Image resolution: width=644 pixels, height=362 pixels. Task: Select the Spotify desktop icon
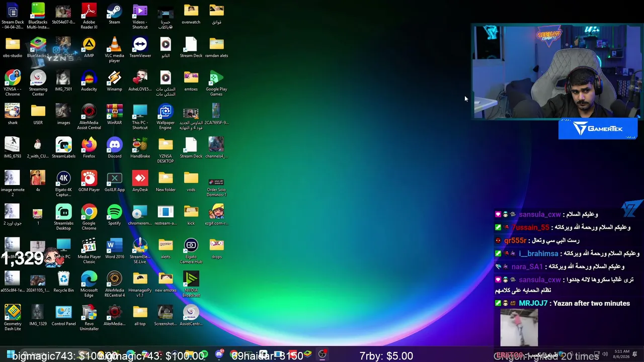coord(114,215)
